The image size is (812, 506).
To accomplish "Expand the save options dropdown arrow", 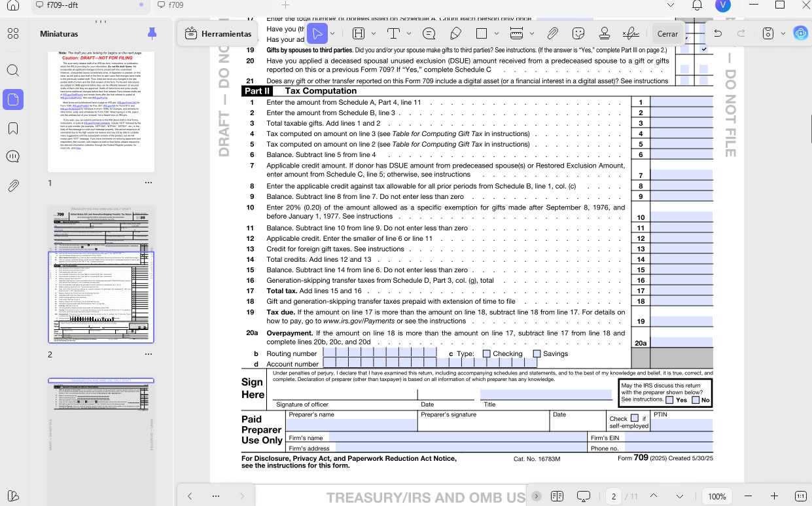I will [x=782, y=33].
